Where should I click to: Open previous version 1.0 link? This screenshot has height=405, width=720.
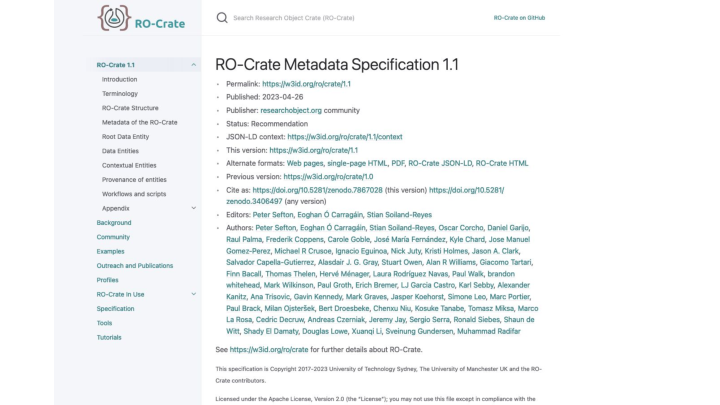(328, 177)
